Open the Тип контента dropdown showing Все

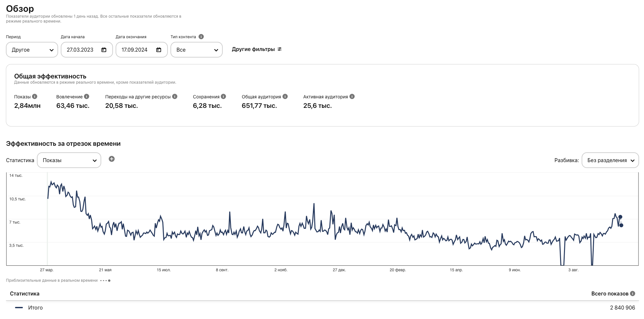tap(197, 50)
